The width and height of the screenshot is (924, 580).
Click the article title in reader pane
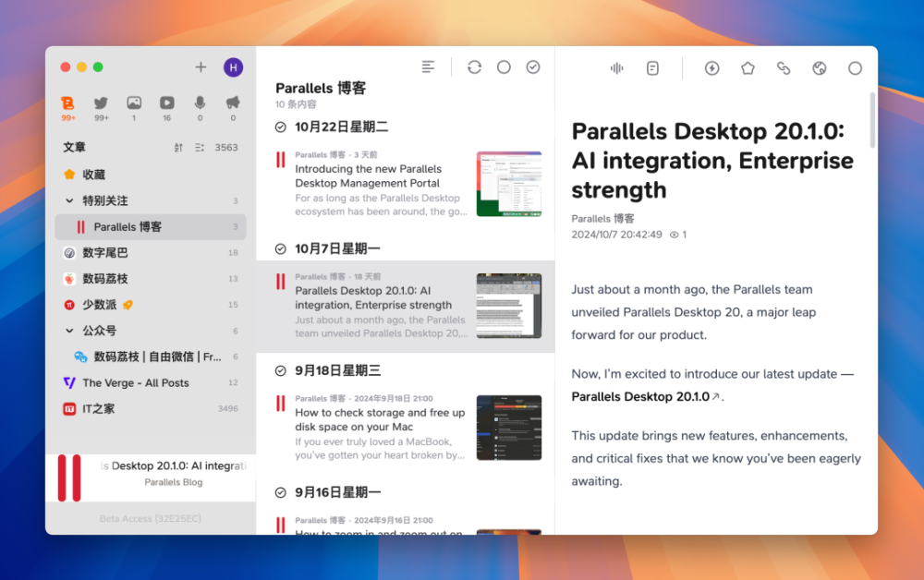(x=712, y=160)
